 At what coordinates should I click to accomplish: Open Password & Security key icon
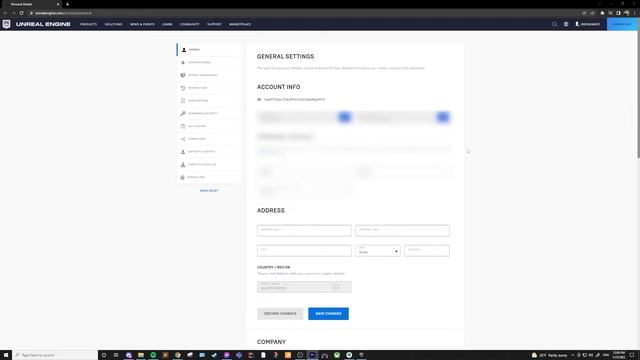coord(183,113)
